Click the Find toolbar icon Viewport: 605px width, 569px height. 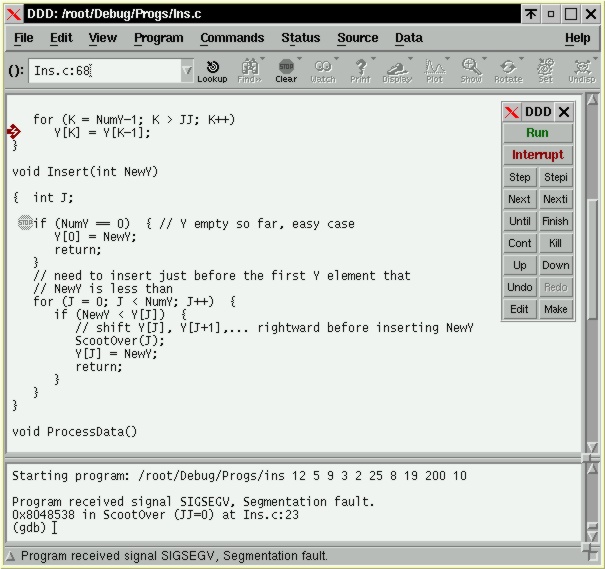(249, 70)
